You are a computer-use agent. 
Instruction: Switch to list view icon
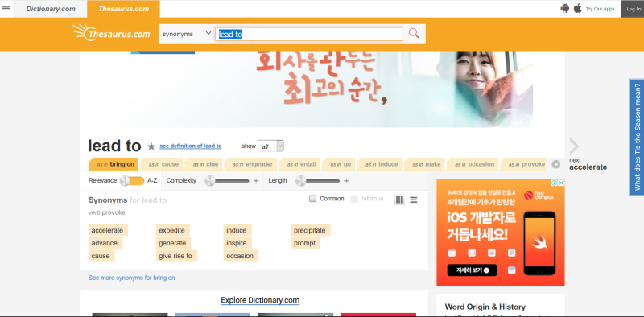[x=414, y=200]
